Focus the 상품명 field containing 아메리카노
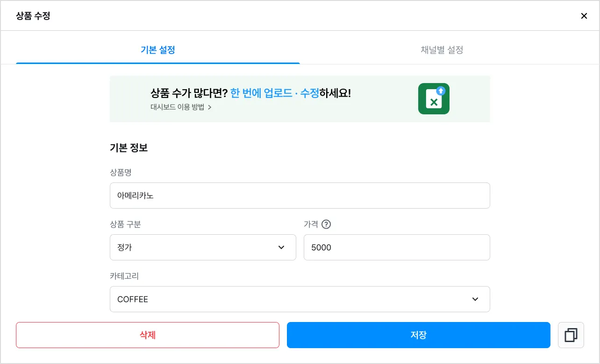Screen dimensions: 600x364 (x=300, y=196)
